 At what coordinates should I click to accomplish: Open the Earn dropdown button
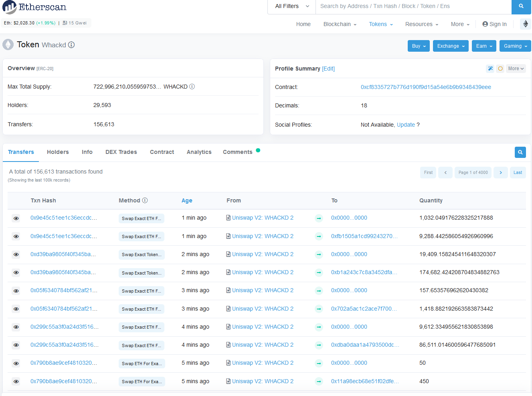(x=484, y=46)
